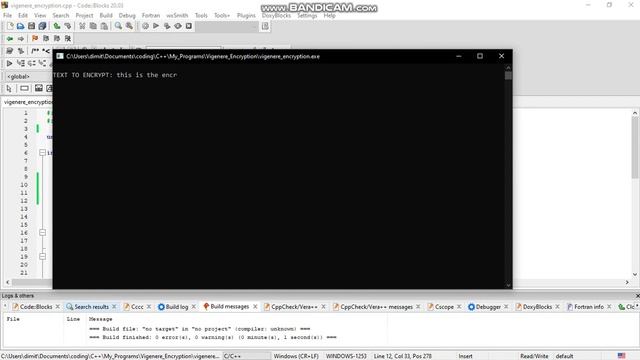Click the debugger Start/Continue arrow icon

(x=9, y=63)
